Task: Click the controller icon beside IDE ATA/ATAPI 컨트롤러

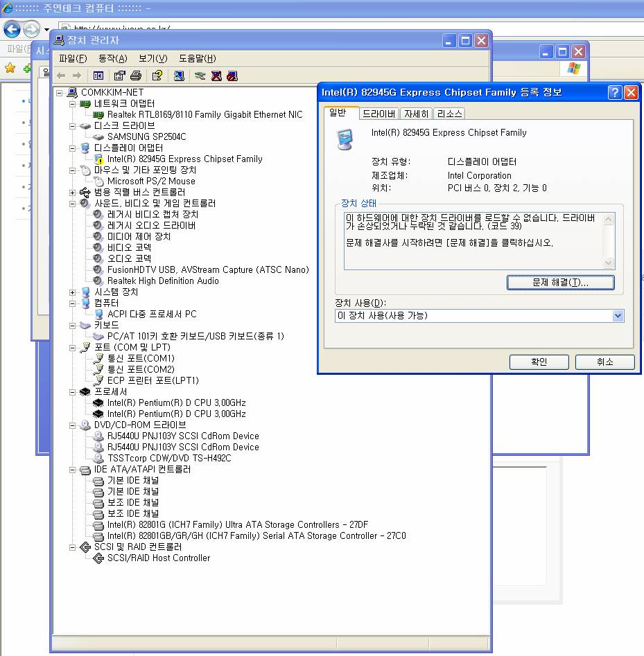Action: click(85, 470)
